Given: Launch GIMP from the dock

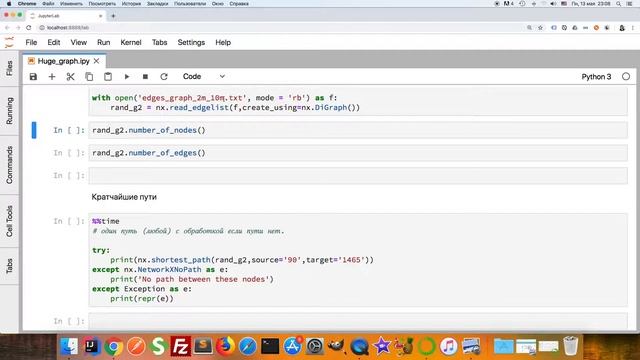Looking at the screenshot, I should pyautogui.click(x=336, y=347).
